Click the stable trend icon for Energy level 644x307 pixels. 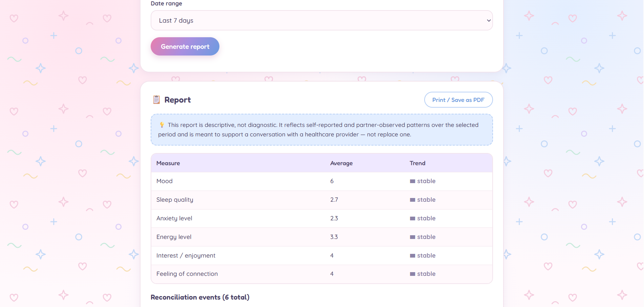tap(412, 237)
